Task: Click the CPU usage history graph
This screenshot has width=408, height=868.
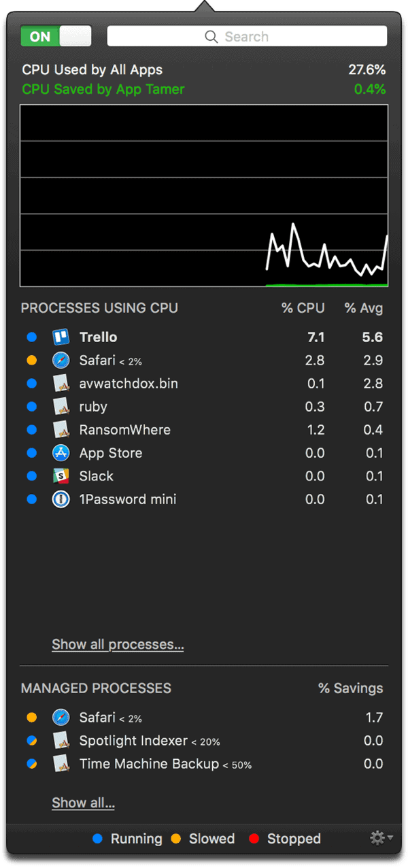Action: coord(204,196)
